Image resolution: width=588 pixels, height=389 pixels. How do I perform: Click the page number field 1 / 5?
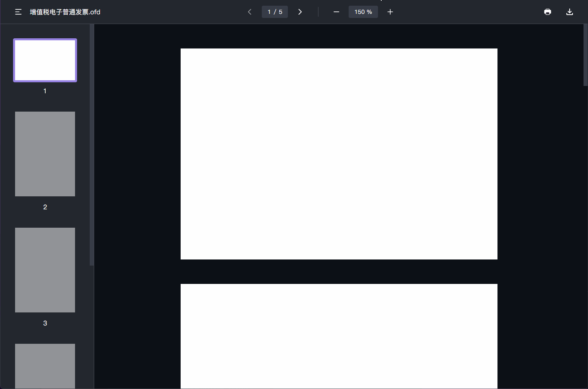tap(275, 12)
